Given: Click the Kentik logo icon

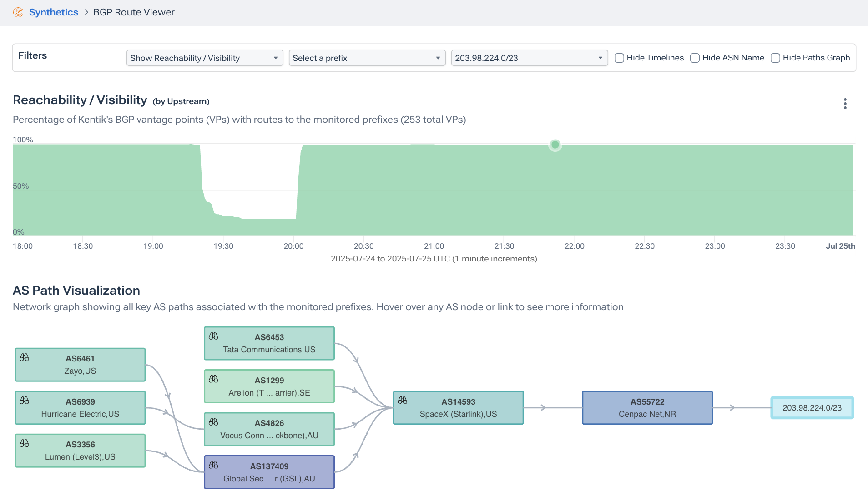Looking at the screenshot, I should tap(18, 12).
